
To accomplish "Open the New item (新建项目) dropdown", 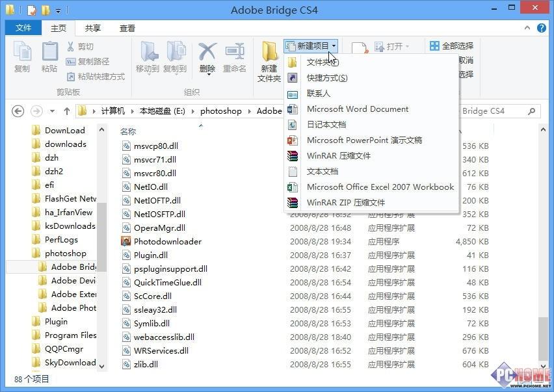I will click(x=311, y=46).
